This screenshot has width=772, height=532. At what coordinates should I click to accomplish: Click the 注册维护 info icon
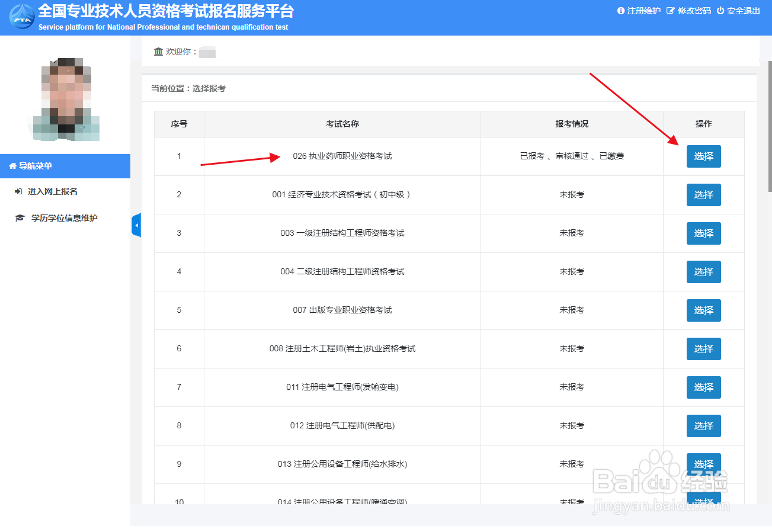point(620,10)
